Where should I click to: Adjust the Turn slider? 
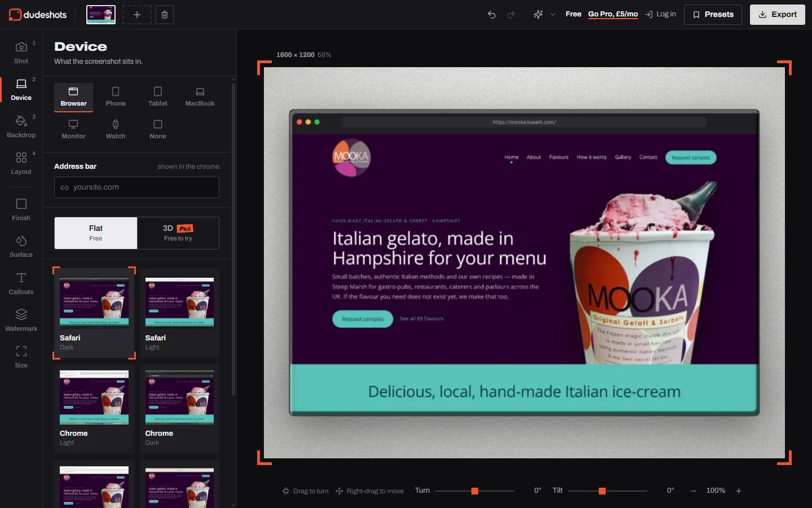coord(475,491)
